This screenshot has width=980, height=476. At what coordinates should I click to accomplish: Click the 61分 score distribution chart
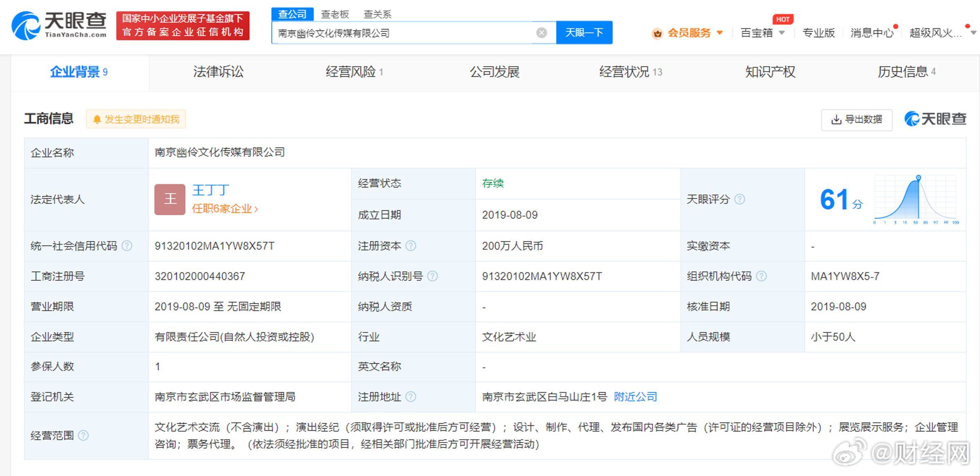coord(916,199)
